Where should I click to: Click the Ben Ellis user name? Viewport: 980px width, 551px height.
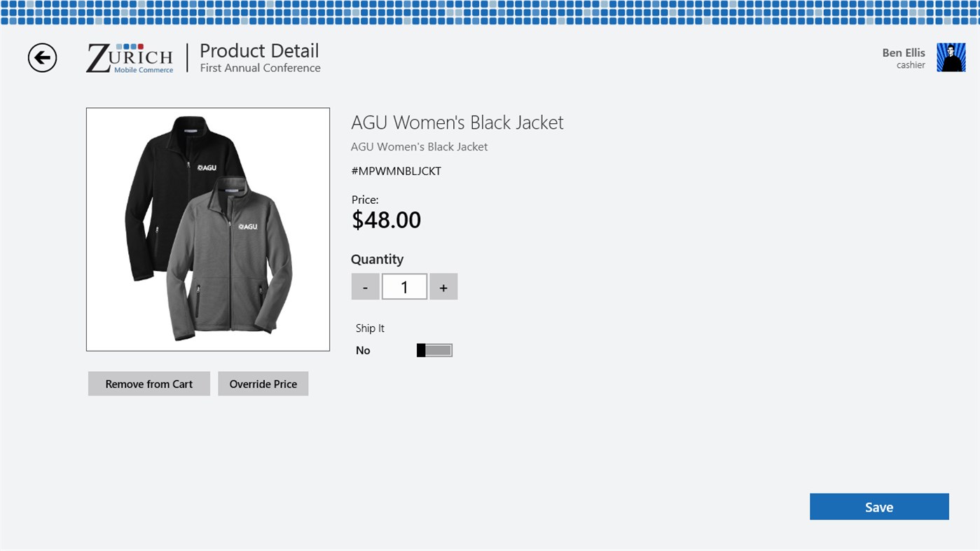pos(903,53)
